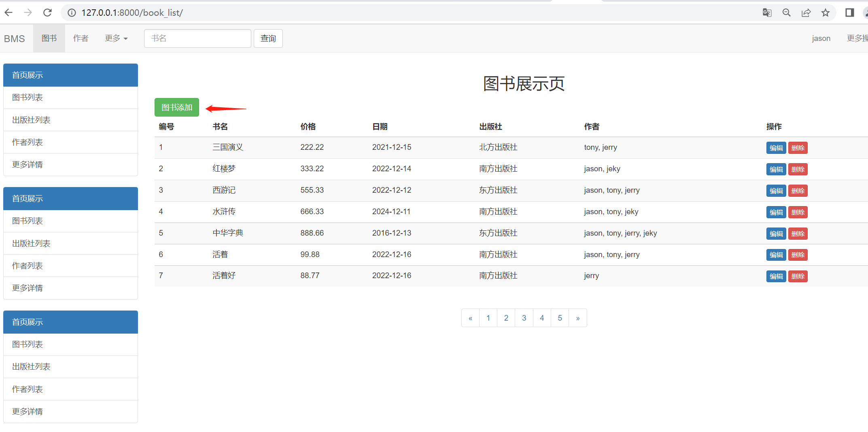Image resolution: width=868 pixels, height=432 pixels.
Task: Go to pagination page 2
Action: pos(506,318)
